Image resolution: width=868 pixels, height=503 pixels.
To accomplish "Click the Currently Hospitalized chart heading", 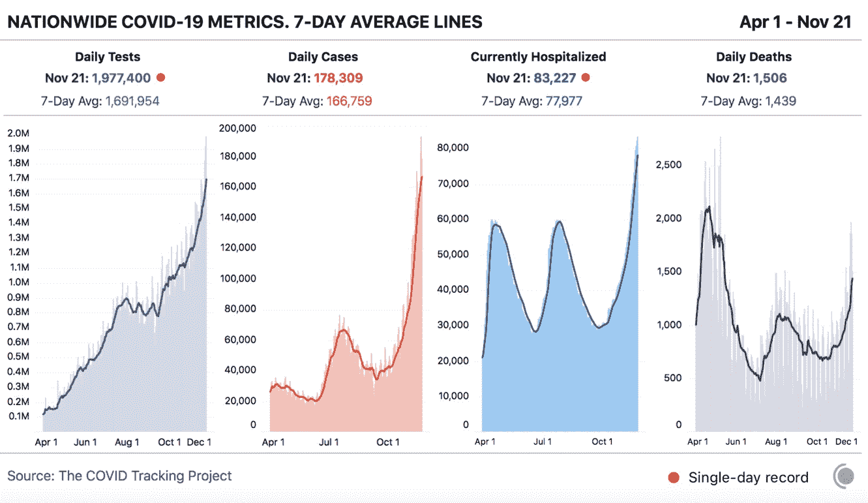I will point(538,57).
